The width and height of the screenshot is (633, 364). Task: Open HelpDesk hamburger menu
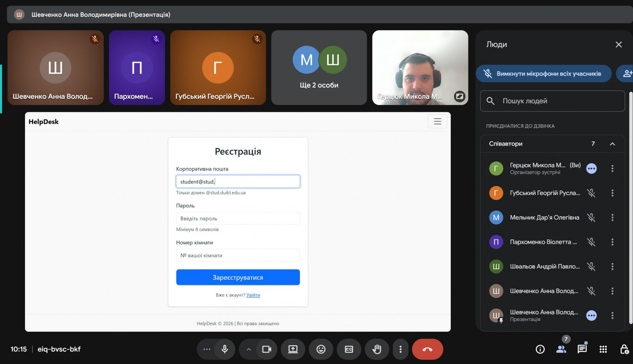(x=437, y=121)
